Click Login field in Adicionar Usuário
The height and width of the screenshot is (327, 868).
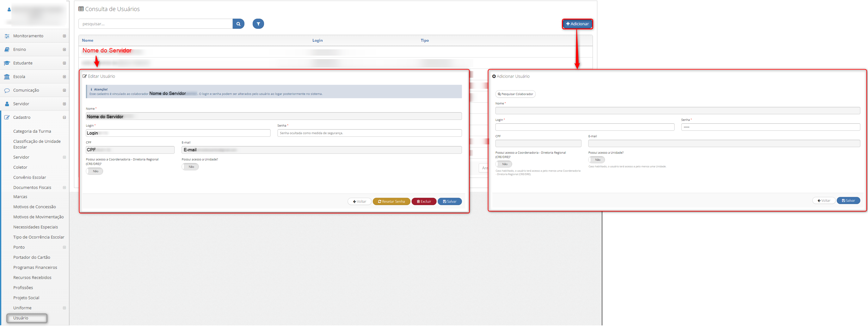pyautogui.click(x=585, y=127)
